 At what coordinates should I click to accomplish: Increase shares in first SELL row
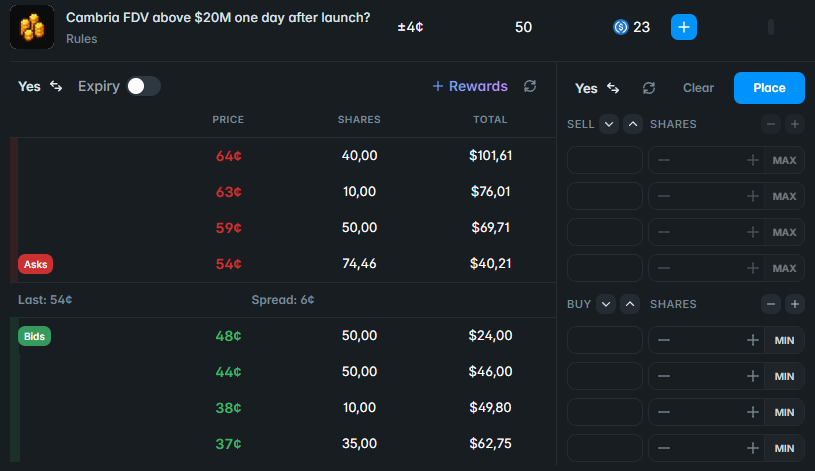click(x=752, y=160)
